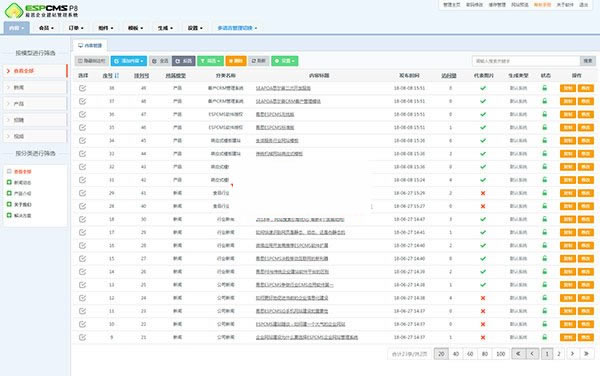This screenshot has height=376, width=600.
Task: Click the orange 删除 delete toolbar button
Action: coord(236,61)
